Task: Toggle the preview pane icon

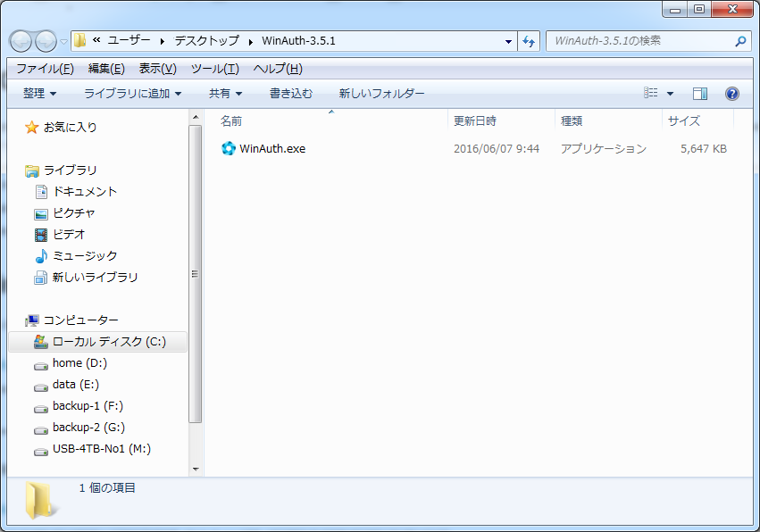Action: point(700,93)
